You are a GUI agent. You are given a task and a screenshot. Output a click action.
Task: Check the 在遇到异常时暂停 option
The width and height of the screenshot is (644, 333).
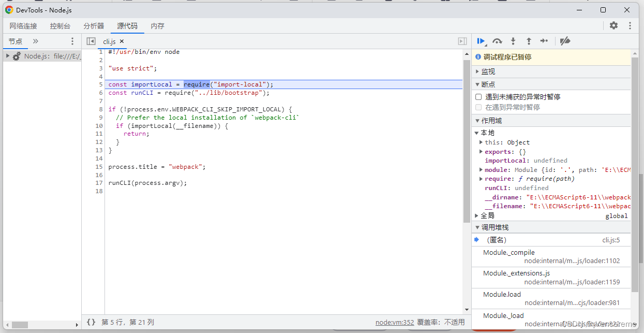pyautogui.click(x=478, y=107)
